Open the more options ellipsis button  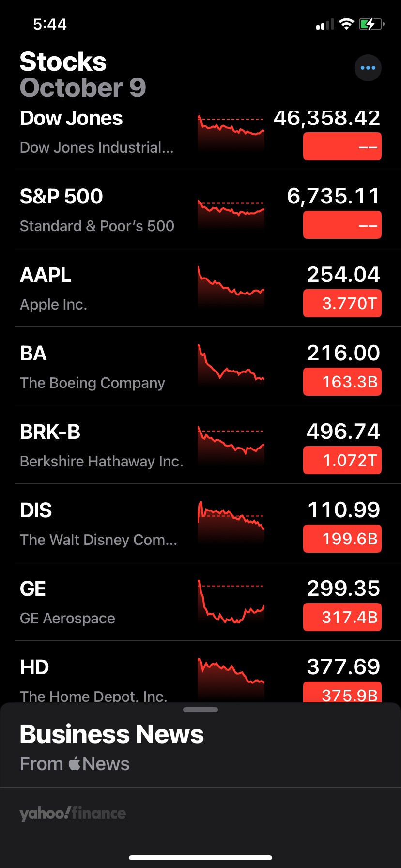(x=368, y=68)
